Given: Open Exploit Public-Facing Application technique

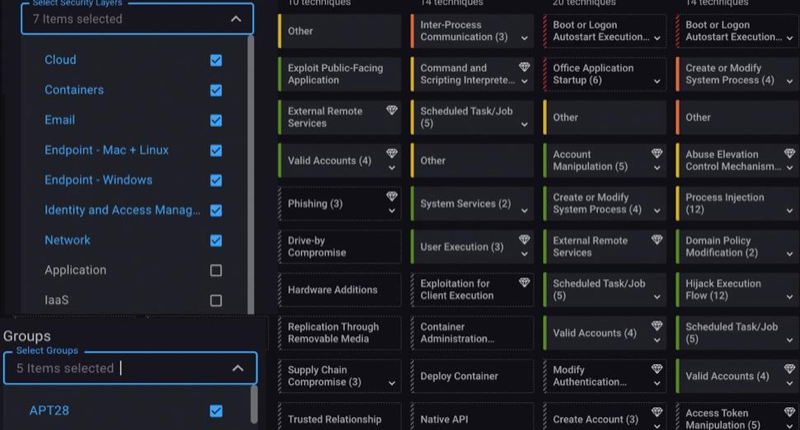Looking at the screenshot, I should [340, 74].
